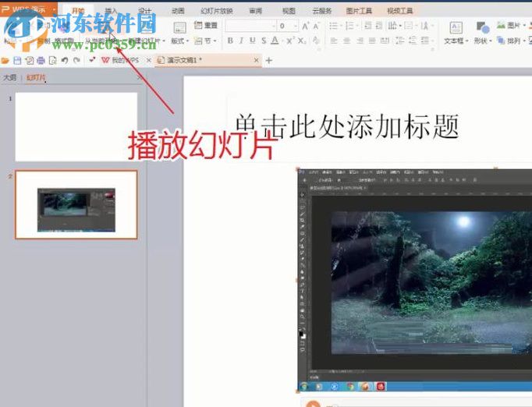Image resolution: width=532 pixels, height=407 pixels.
Task: Open the 视图 (View) ribbon tab
Action: [289, 10]
